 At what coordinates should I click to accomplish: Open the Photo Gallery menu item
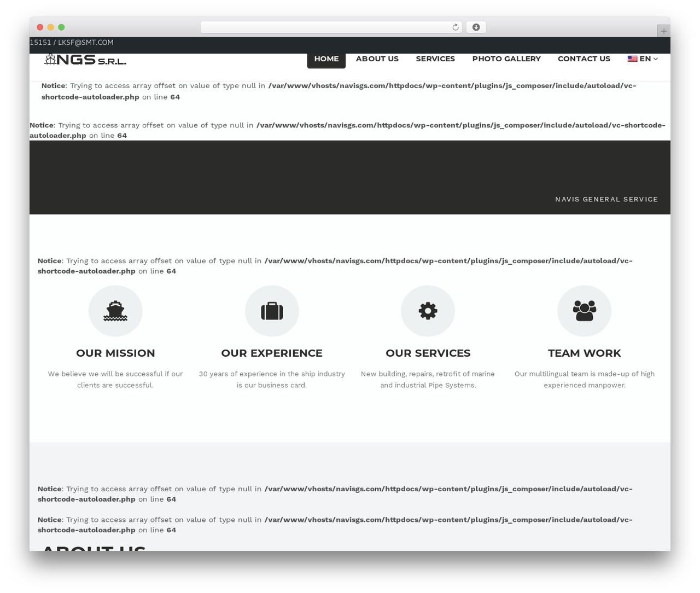[506, 59]
